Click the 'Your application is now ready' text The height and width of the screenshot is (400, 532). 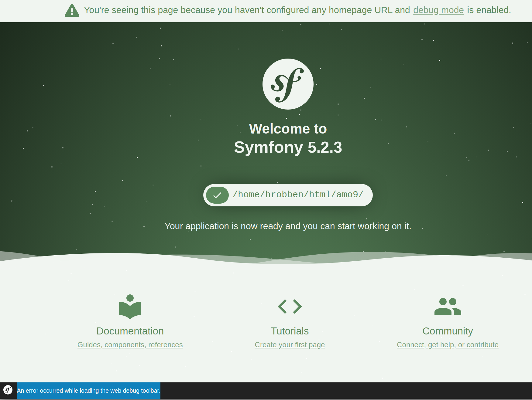[288, 226]
